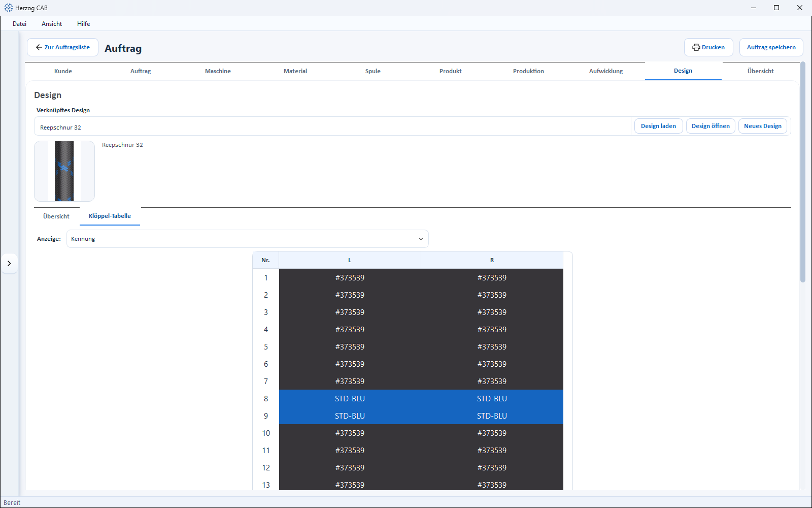Expand the left sidebar chevron
The image size is (812, 508).
point(9,263)
